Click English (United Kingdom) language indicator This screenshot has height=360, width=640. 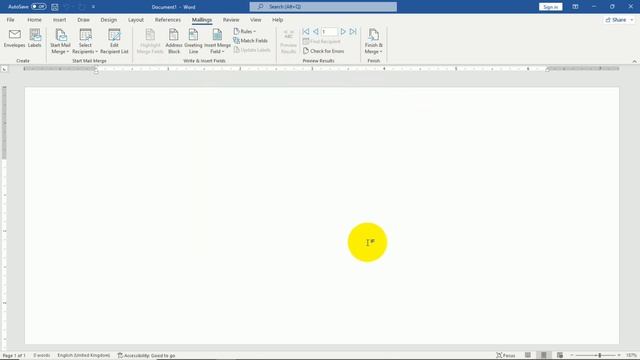point(84,356)
